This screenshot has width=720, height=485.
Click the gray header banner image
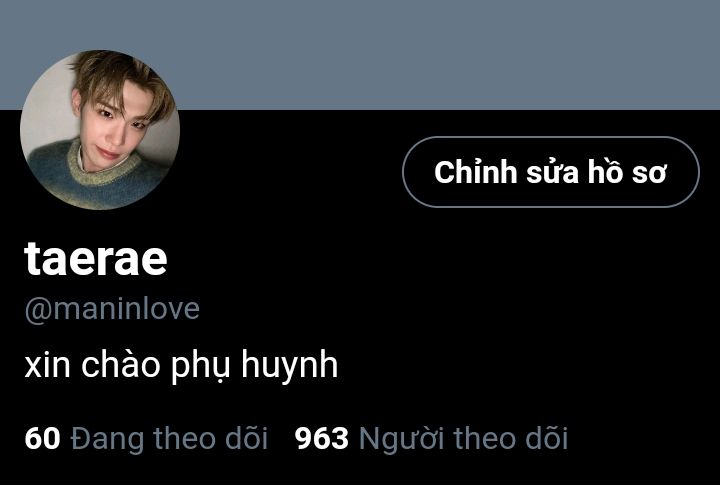click(x=360, y=55)
